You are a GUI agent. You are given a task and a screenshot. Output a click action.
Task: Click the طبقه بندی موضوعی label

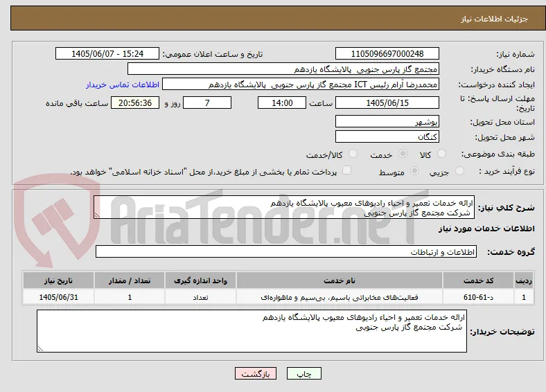tap(498, 154)
